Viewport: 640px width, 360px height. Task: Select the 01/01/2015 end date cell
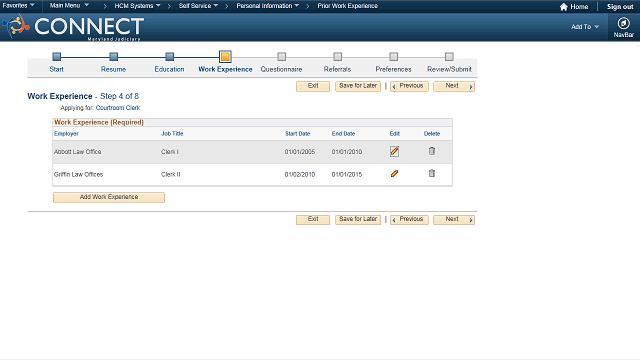(x=347, y=174)
